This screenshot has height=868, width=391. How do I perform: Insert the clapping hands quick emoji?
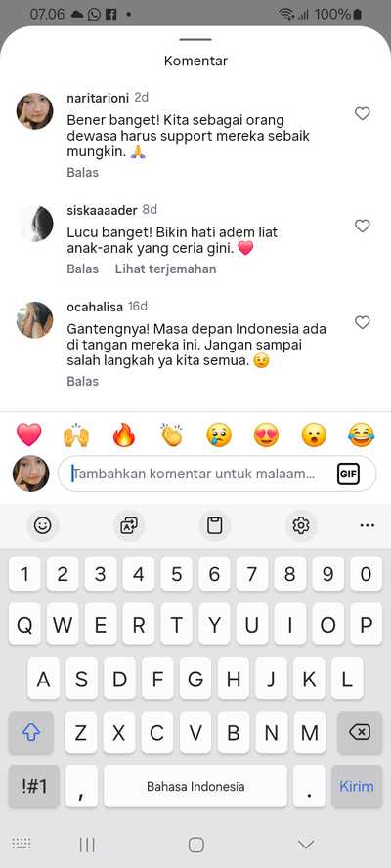(x=172, y=435)
